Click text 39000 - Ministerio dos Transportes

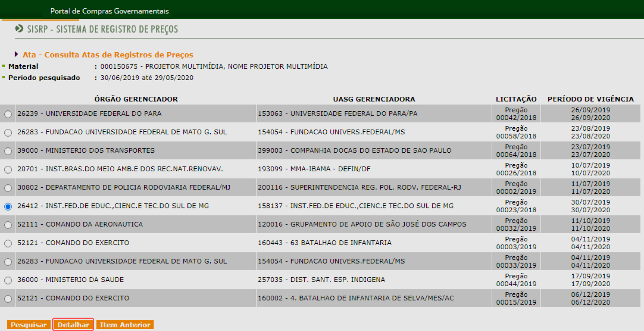tap(86, 151)
